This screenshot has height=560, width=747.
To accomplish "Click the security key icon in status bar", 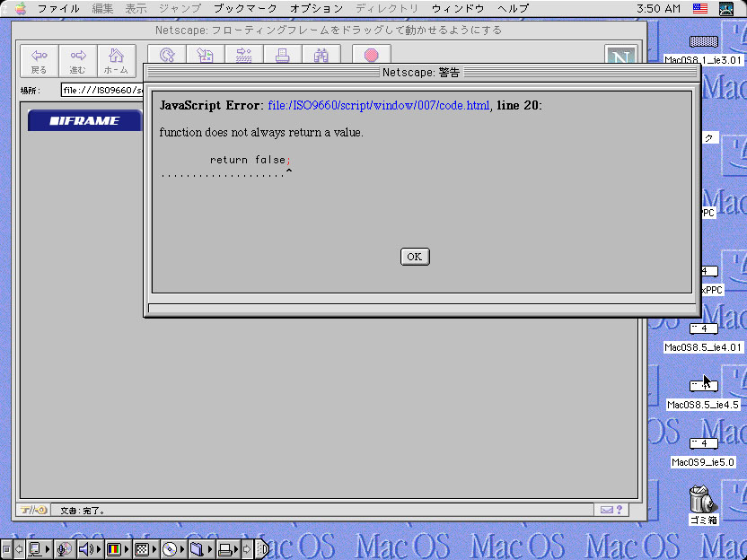I will coord(33,510).
